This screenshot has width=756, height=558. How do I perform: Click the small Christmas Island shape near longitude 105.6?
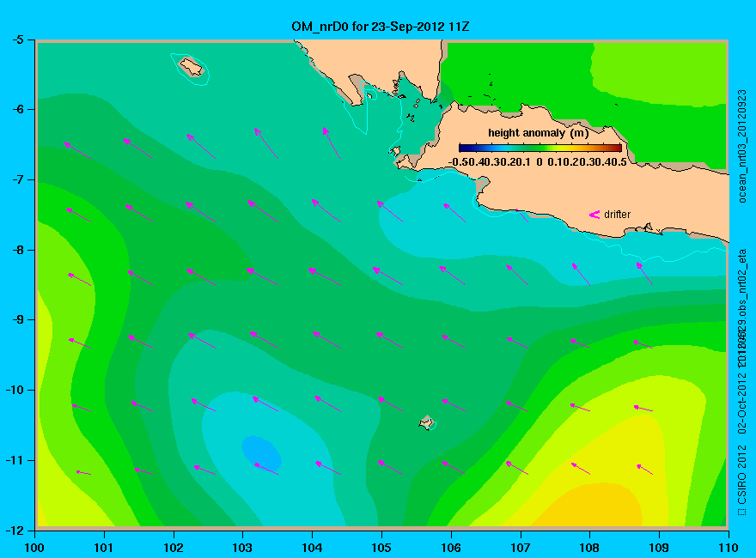pyautogui.click(x=426, y=422)
